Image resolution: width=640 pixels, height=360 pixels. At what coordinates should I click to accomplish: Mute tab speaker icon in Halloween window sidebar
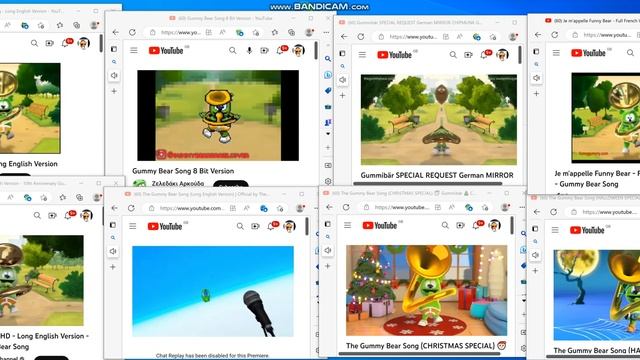point(536,255)
